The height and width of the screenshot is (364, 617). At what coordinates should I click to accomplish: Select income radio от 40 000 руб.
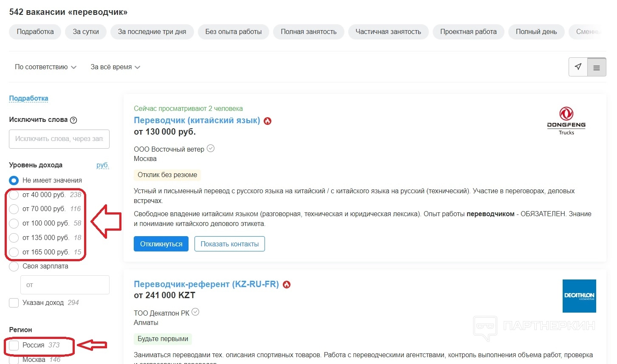[x=14, y=195]
